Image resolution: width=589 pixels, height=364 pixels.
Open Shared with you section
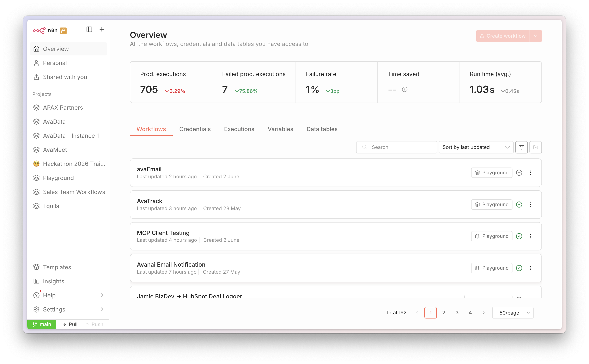point(69,77)
